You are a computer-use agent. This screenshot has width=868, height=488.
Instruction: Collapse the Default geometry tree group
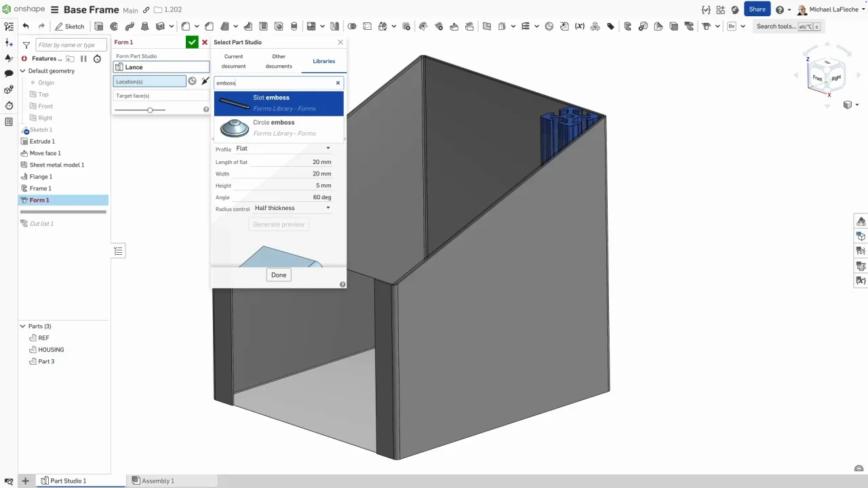pyautogui.click(x=22, y=71)
